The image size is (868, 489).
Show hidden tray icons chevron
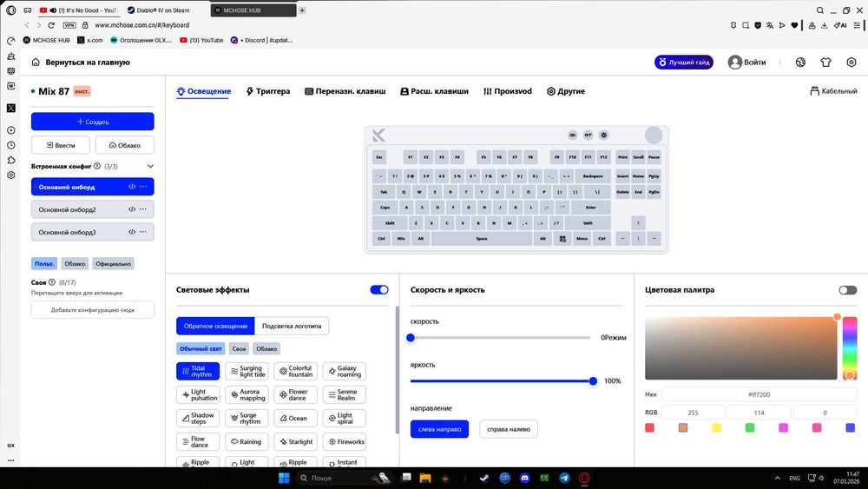coord(777,478)
